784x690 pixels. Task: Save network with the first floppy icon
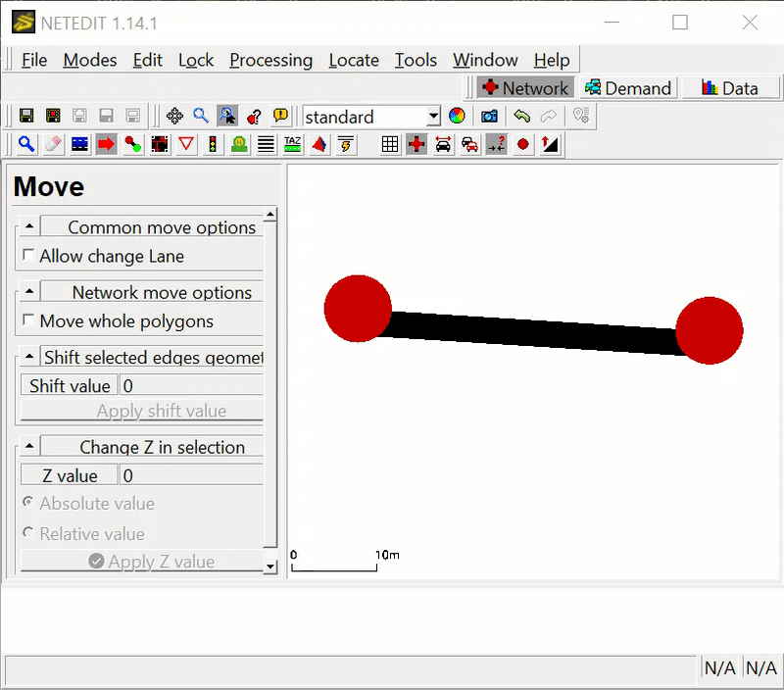26,116
